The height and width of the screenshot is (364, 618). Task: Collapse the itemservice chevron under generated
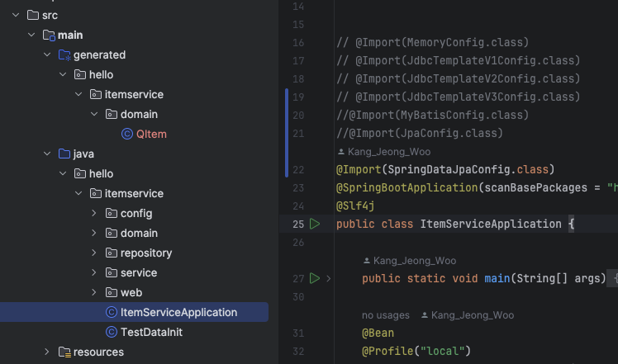point(78,95)
